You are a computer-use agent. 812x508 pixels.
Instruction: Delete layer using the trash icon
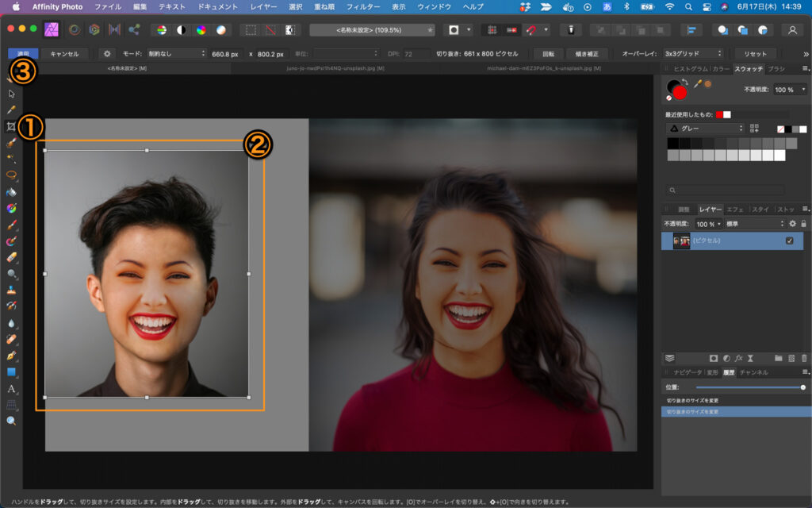[804, 358]
